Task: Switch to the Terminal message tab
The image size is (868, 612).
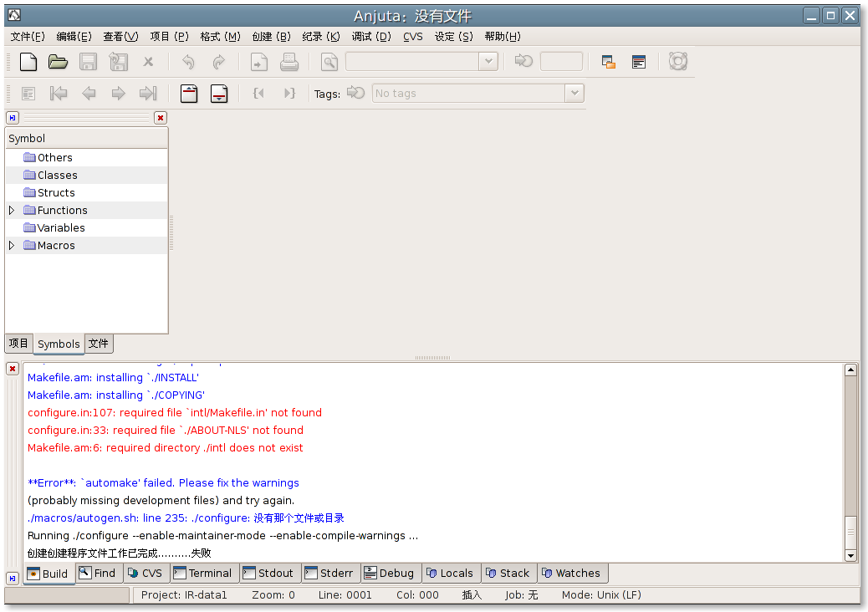Action: coord(203,574)
